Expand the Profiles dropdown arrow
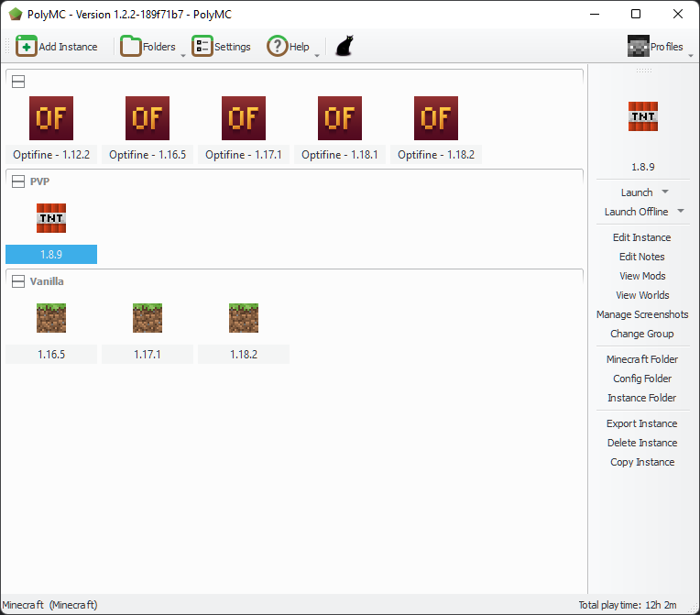This screenshot has height=615, width=700. pos(691,55)
